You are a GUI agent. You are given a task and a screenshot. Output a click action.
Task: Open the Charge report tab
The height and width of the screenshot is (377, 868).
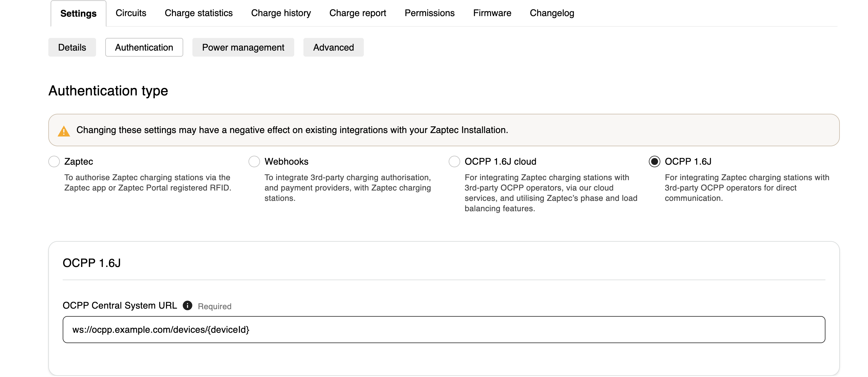tap(357, 13)
